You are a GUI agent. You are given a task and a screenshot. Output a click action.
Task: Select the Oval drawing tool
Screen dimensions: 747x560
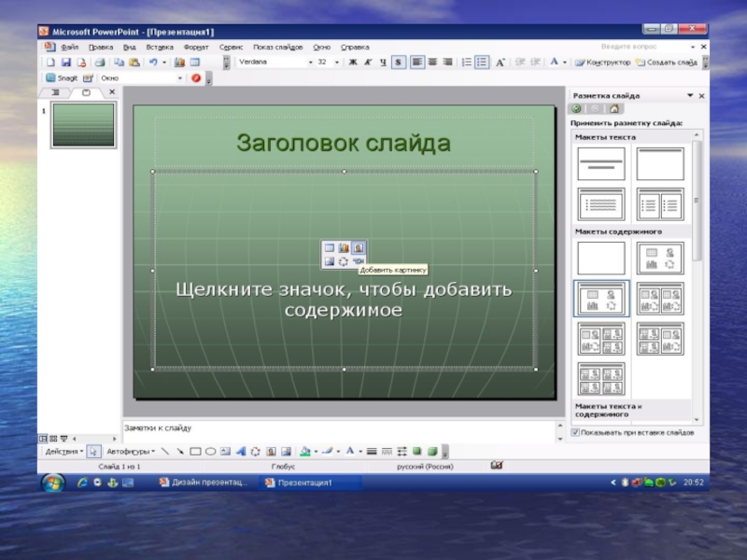(211, 452)
